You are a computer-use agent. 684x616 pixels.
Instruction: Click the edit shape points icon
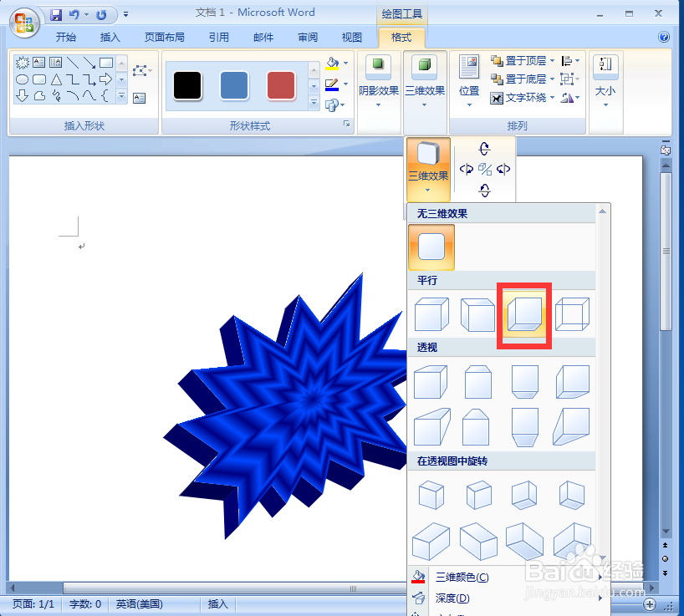(x=140, y=70)
